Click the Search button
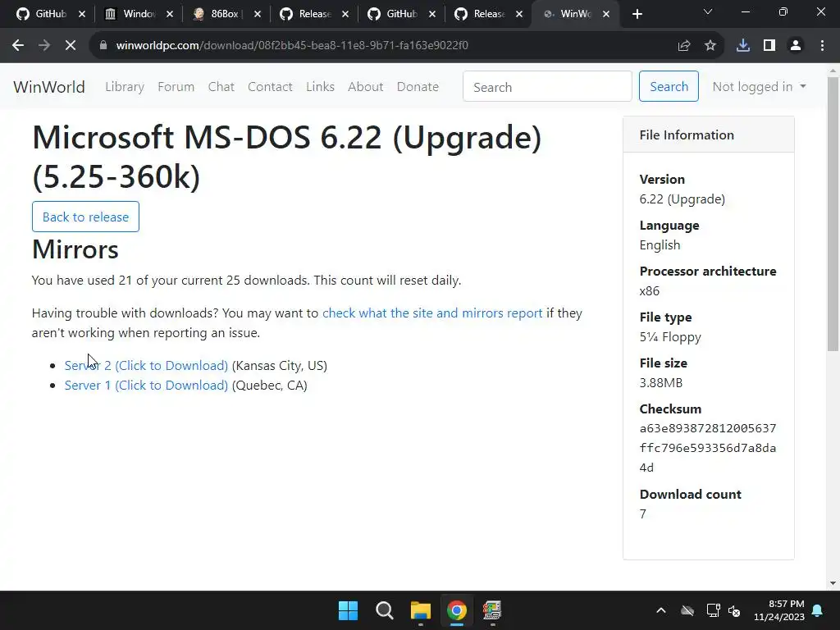The width and height of the screenshot is (840, 630). coord(669,87)
